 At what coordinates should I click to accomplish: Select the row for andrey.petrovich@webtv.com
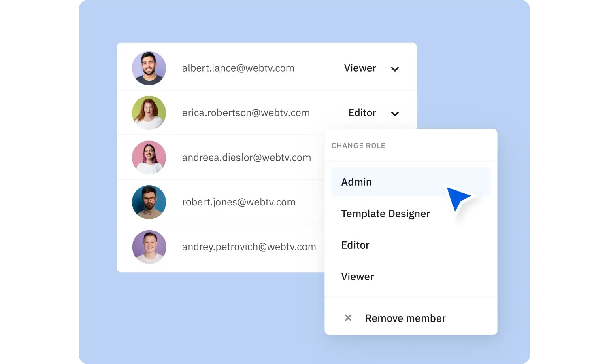[249, 247]
